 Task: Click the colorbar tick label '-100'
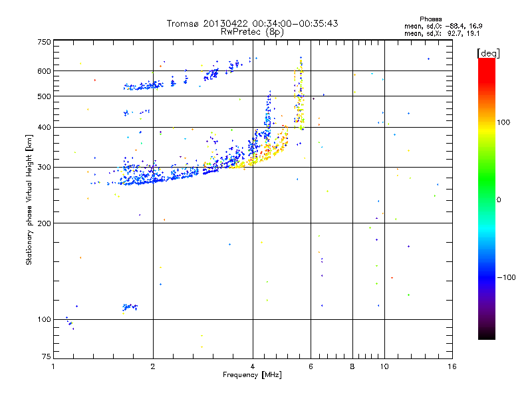pyautogui.click(x=506, y=277)
